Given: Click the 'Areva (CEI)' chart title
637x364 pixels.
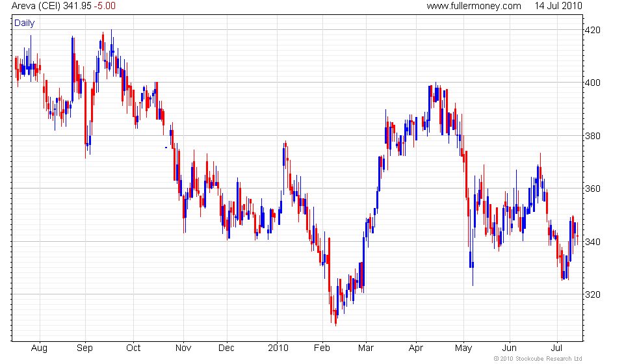Looking at the screenshot, I should [36, 6].
